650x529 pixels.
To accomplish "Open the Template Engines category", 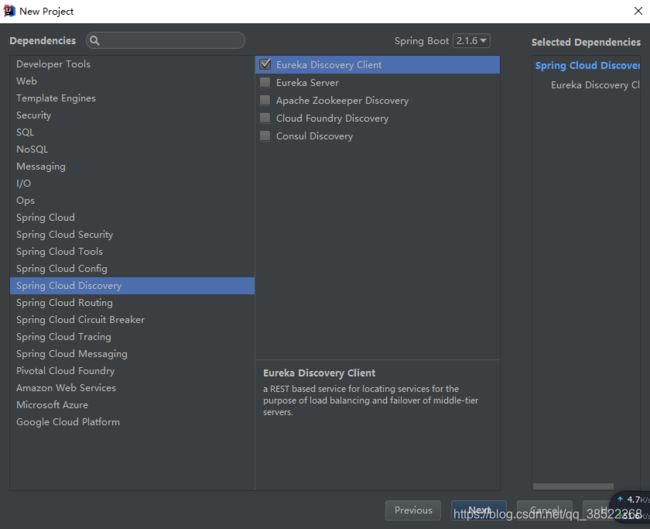I will (x=132, y=98).
